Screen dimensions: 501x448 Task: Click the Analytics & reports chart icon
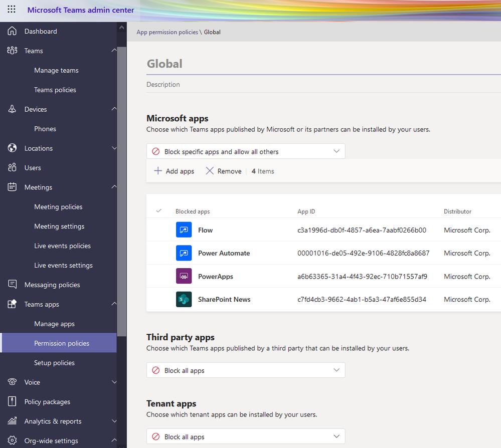[12, 421]
